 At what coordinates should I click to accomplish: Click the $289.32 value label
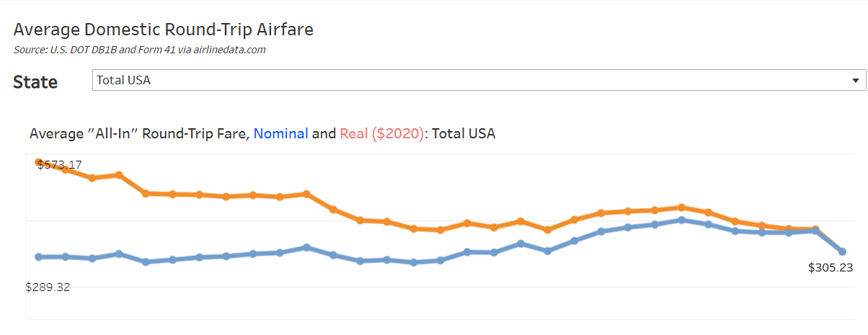click(x=48, y=287)
